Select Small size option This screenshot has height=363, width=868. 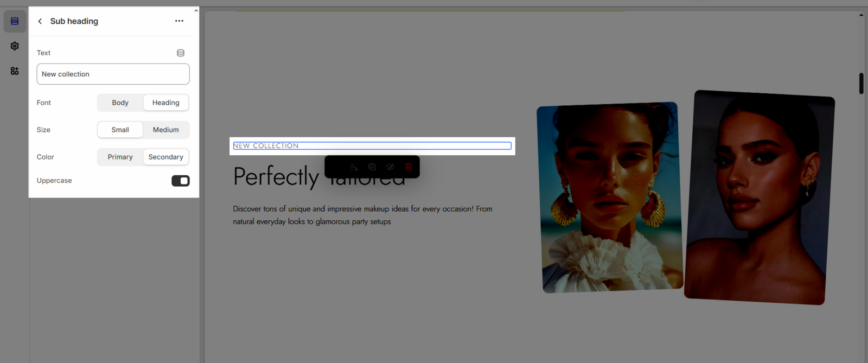(x=120, y=130)
